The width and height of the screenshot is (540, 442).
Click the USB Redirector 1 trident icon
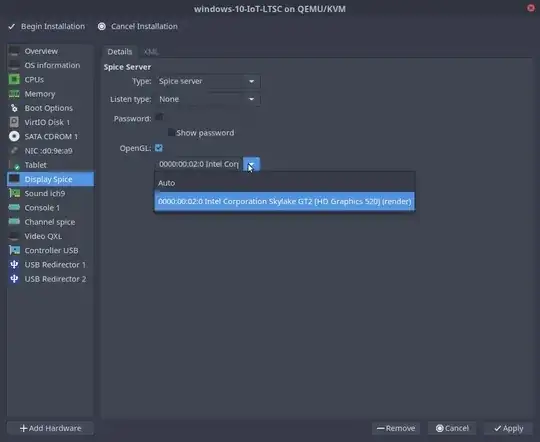tap(14, 265)
